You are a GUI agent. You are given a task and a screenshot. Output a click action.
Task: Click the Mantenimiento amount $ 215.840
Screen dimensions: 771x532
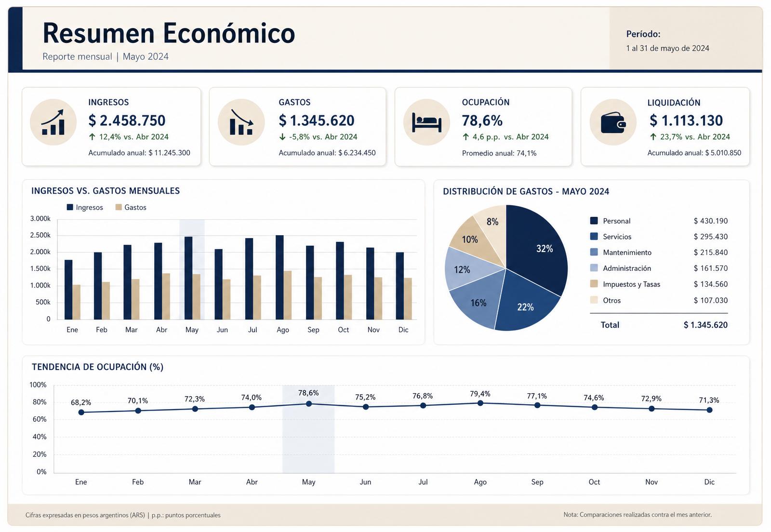pyautogui.click(x=711, y=252)
